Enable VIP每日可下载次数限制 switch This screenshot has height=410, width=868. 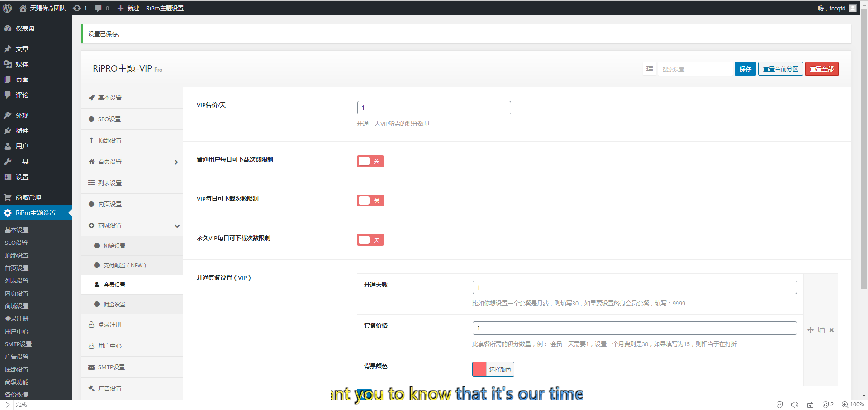tap(370, 200)
